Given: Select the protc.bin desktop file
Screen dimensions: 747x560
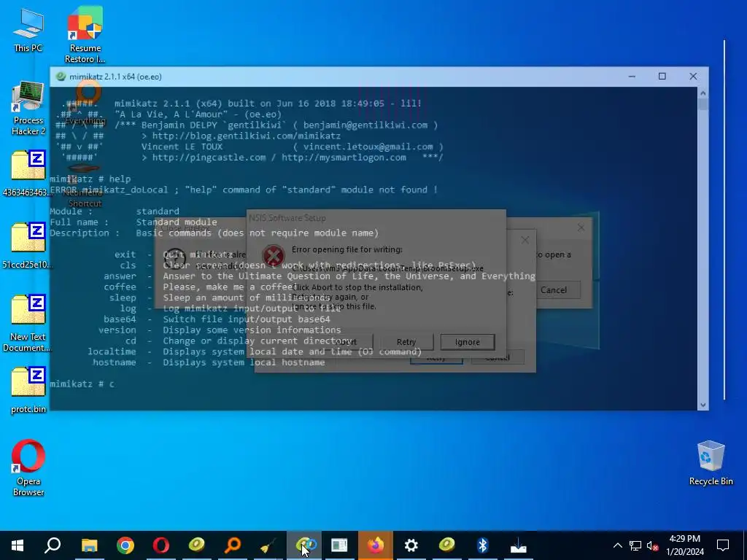Looking at the screenshot, I should (28, 391).
